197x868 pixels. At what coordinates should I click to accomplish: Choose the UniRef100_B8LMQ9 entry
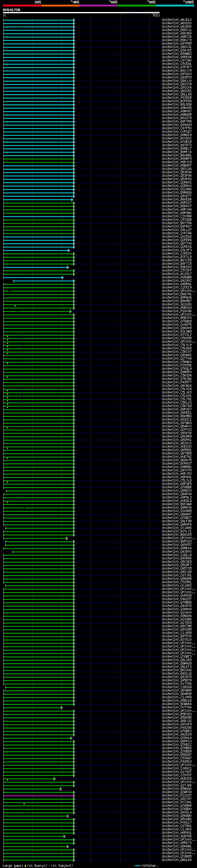[177, 104]
